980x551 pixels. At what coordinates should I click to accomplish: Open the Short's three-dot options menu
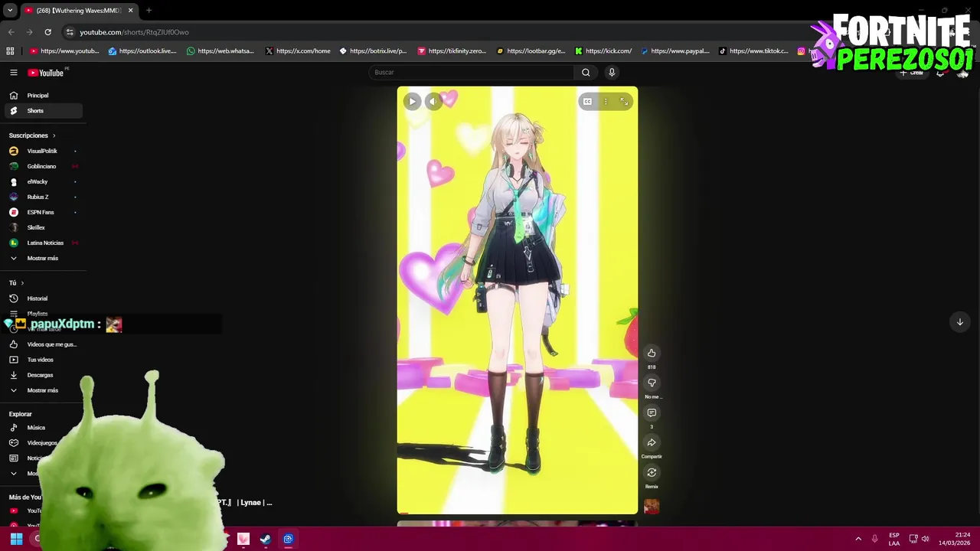(606, 101)
